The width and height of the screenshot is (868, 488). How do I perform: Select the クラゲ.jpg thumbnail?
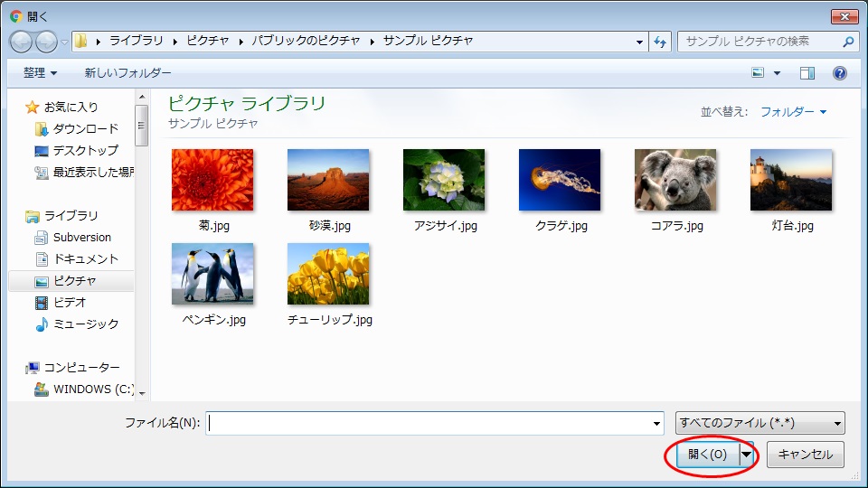click(560, 180)
